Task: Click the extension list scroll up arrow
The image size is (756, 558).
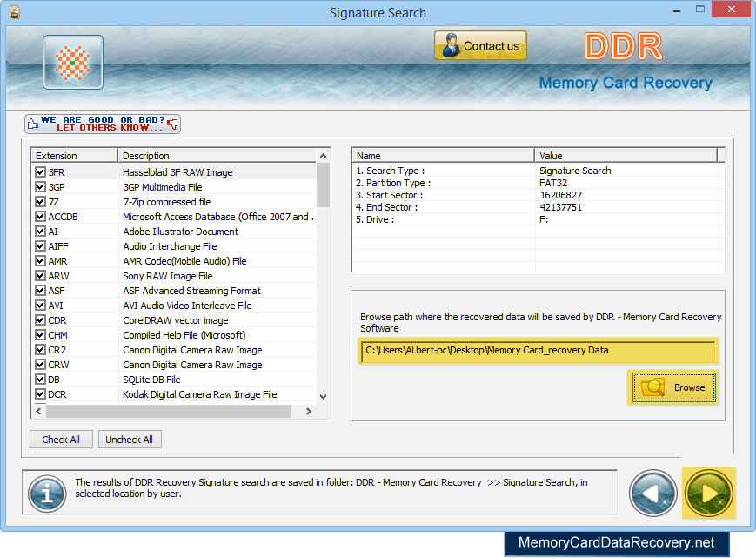Action: (323, 156)
